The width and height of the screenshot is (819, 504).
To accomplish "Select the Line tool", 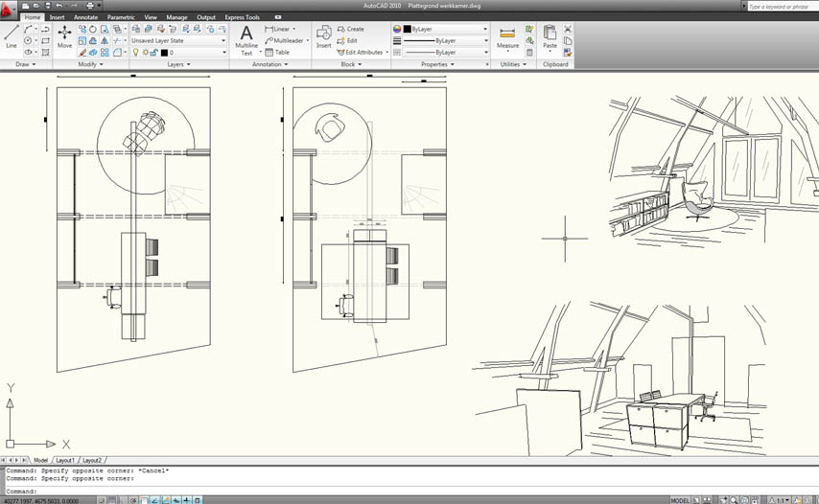I will point(12,36).
